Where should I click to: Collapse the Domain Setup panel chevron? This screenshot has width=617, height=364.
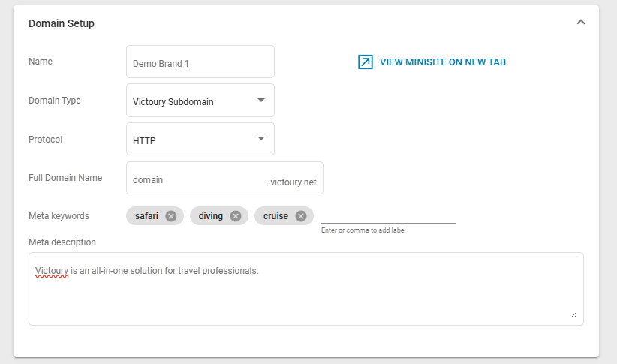click(580, 23)
